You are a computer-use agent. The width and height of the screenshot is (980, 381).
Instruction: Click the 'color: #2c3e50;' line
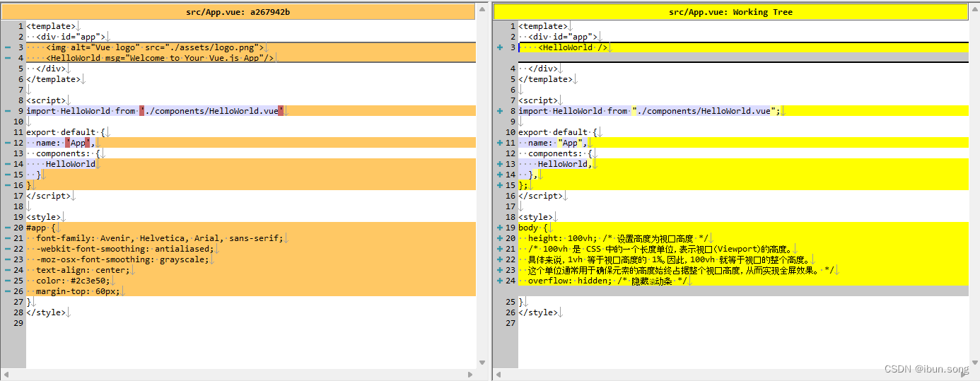(251, 281)
